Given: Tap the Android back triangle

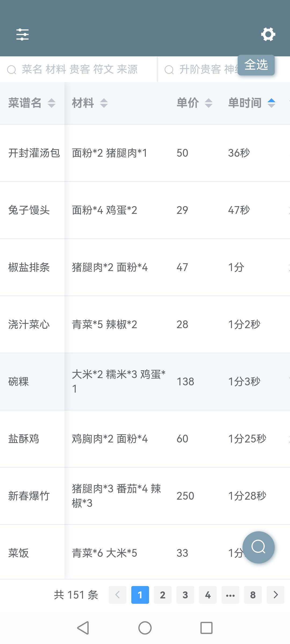Looking at the screenshot, I should tap(83, 628).
